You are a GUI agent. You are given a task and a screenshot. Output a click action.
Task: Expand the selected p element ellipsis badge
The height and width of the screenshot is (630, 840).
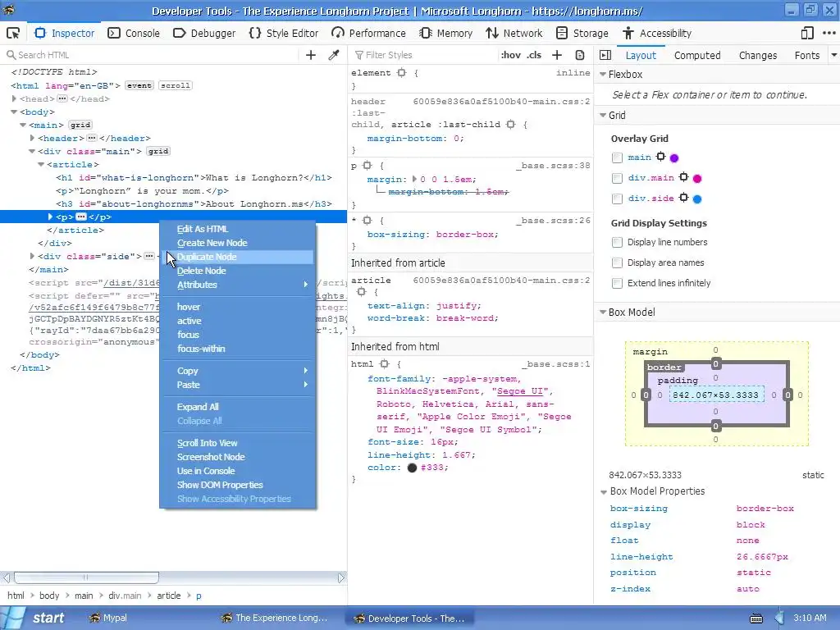[x=81, y=217]
